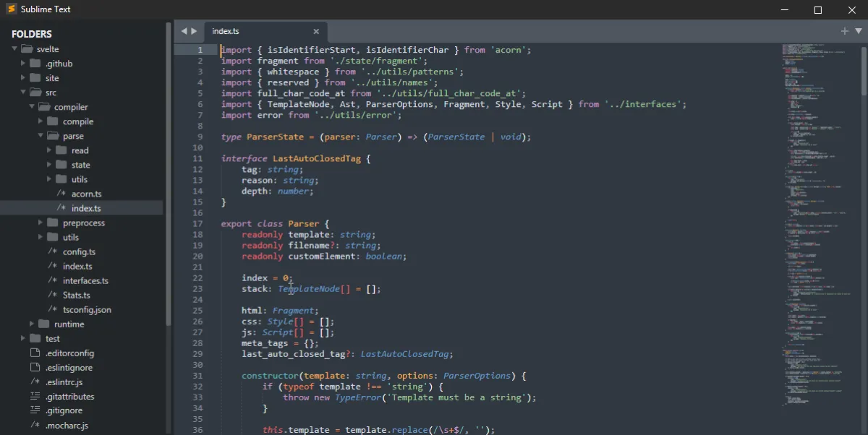Screen dimensions: 868x435
Task: Click the .gitattributes file icon
Action: [35, 396]
